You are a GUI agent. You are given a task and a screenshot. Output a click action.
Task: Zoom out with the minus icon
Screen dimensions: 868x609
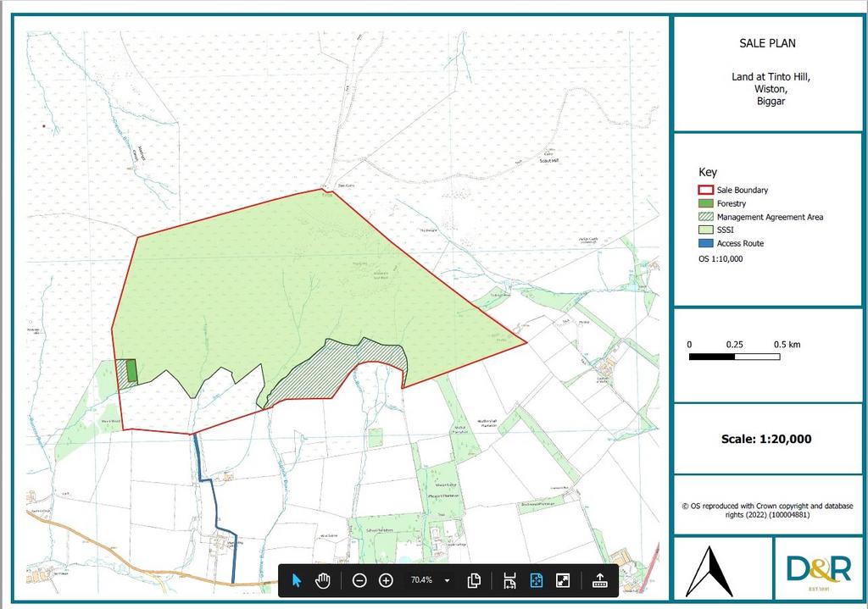pos(359,580)
